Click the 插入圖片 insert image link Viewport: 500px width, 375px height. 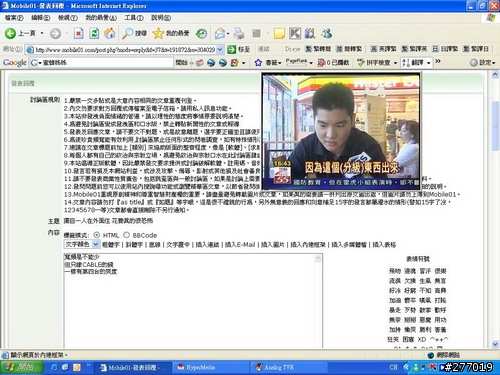click(x=273, y=245)
